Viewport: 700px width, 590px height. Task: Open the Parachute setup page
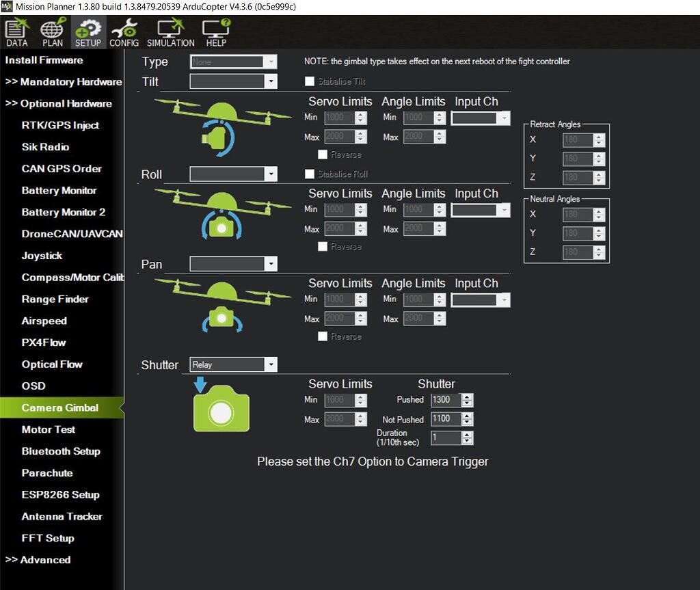click(x=47, y=472)
